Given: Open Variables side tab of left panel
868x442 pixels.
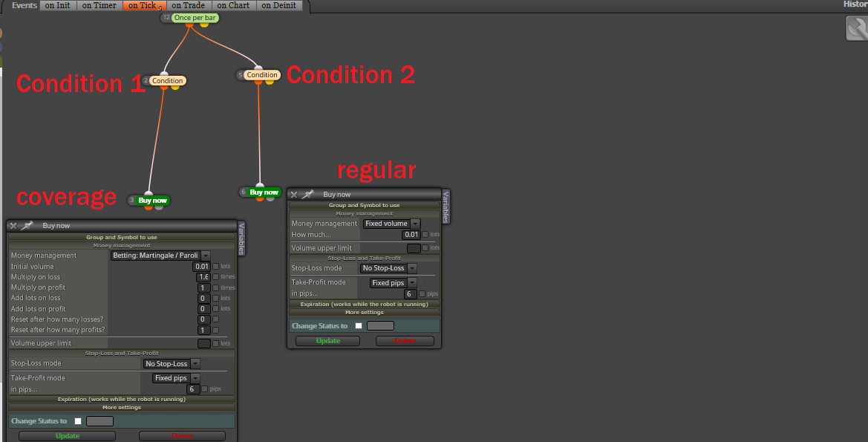Looking at the screenshot, I should coord(241,238).
